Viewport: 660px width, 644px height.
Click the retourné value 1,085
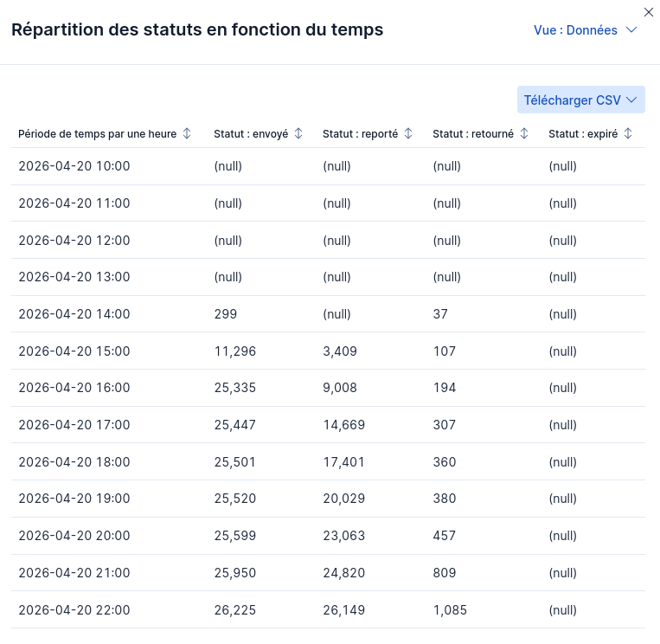(450, 610)
